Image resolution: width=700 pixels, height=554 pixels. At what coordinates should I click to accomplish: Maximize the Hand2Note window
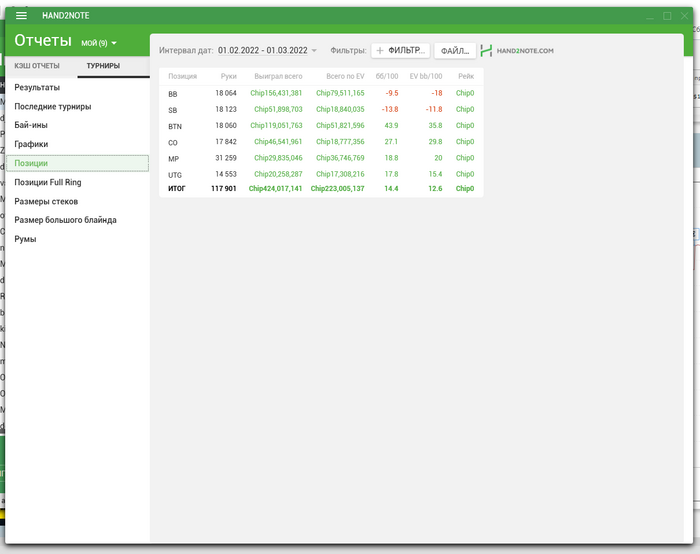667,16
